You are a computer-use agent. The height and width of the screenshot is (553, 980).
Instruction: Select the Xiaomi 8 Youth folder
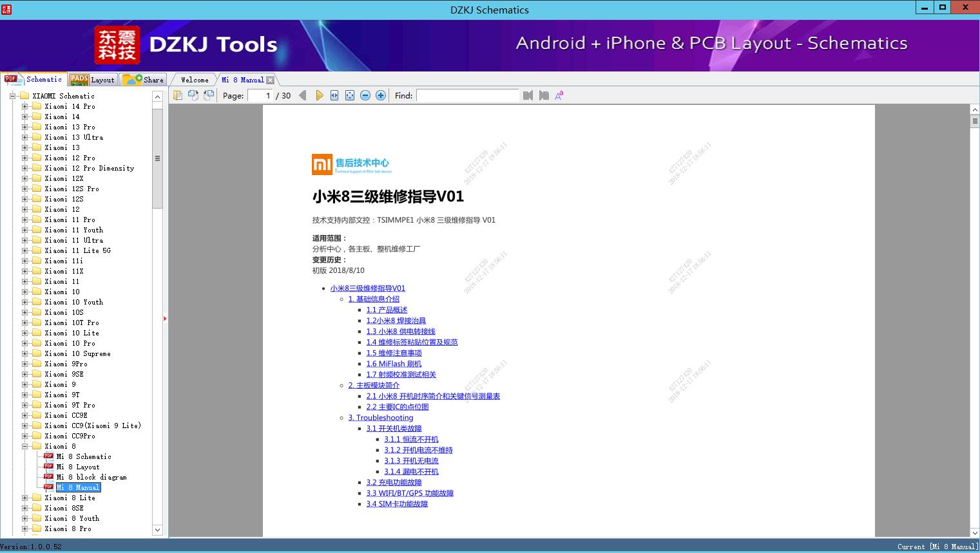click(x=72, y=518)
